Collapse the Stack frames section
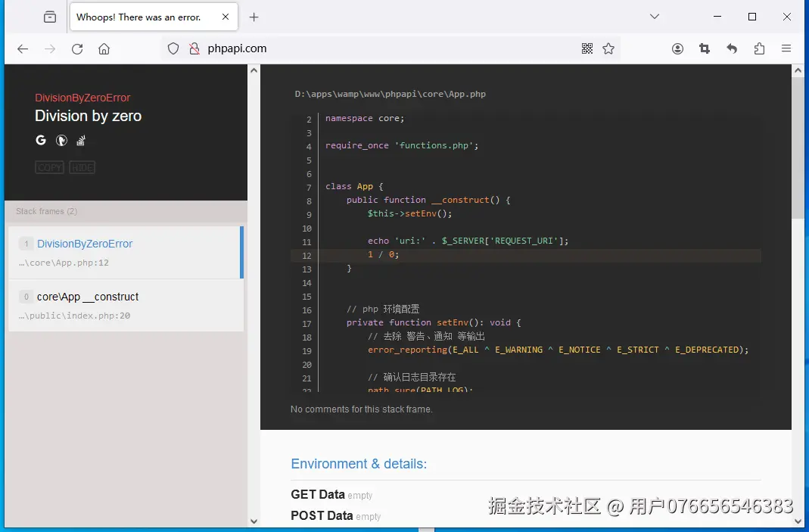 click(45, 211)
